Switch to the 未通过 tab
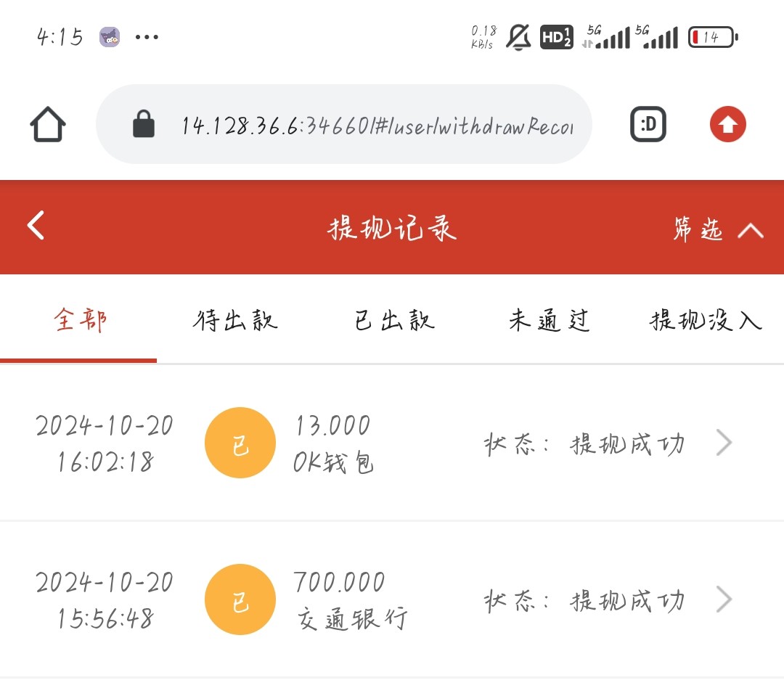Image resolution: width=784 pixels, height=696 pixels. click(x=549, y=320)
